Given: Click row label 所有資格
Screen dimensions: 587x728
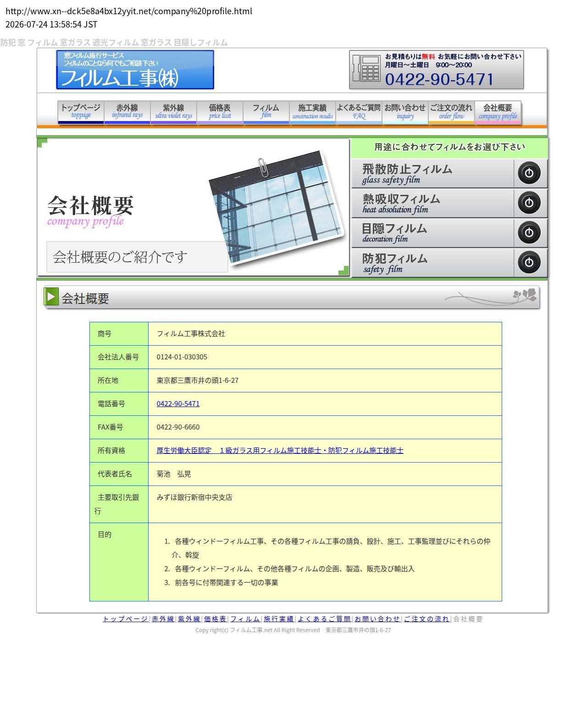Looking at the screenshot, I should tap(111, 451).
